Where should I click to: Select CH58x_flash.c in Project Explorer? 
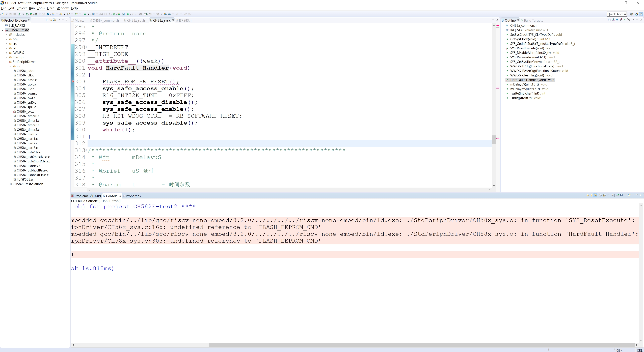coord(26,80)
